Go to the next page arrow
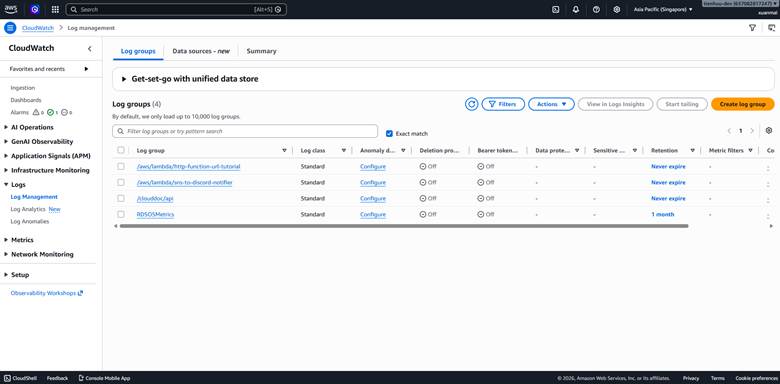Image resolution: width=780 pixels, height=384 pixels. click(x=752, y=131)
